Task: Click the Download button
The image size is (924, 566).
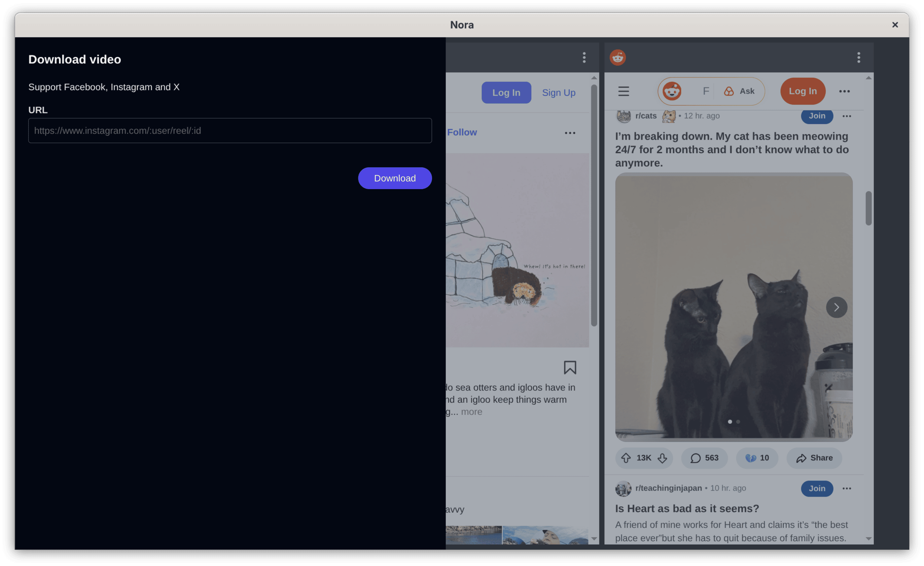Action: coord(394,178)
